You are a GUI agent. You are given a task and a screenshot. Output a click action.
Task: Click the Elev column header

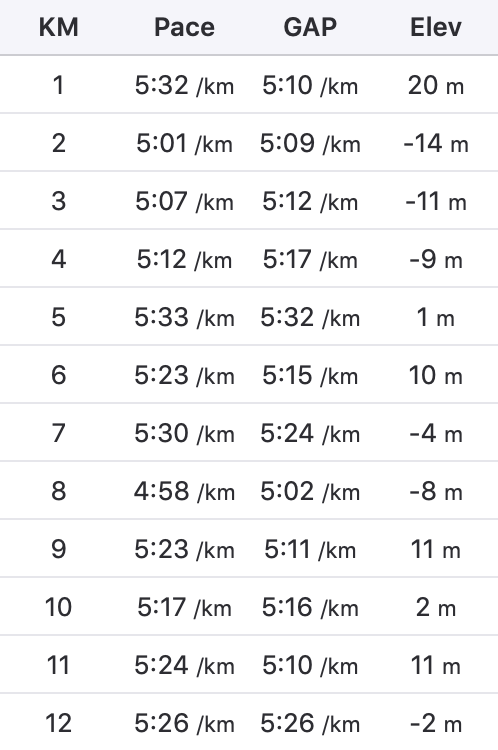coord(436,27)
